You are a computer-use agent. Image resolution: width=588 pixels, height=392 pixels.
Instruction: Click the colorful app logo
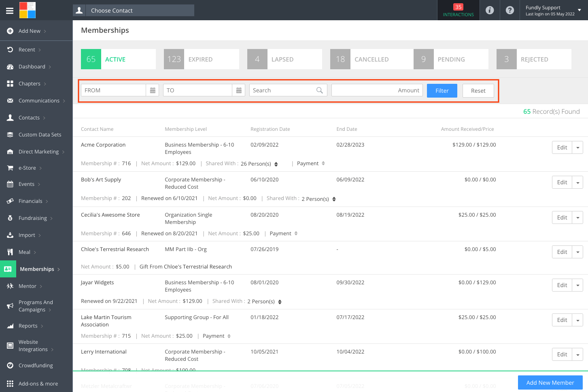(28, 10)
